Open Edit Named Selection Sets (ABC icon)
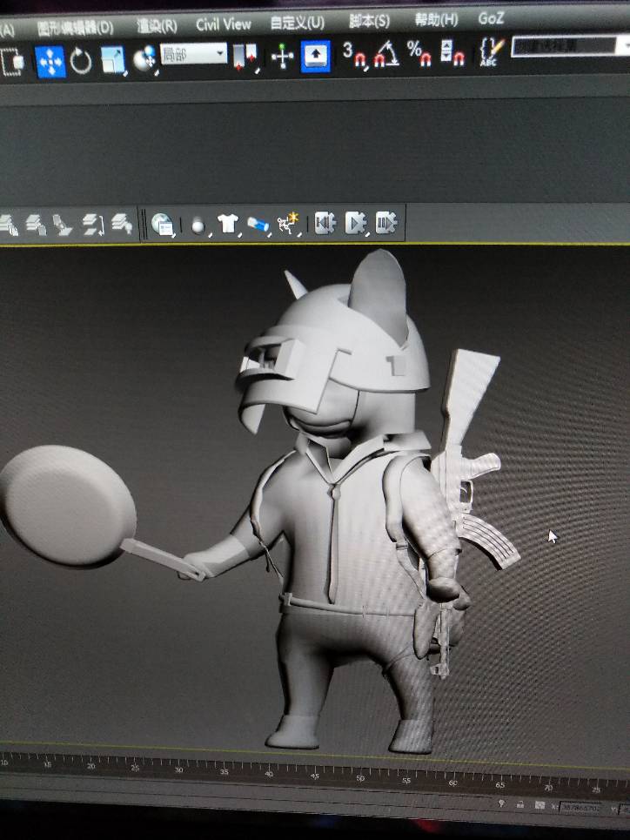Image resolution: width=630 pixels, height=840 pixels. pos(493,50)
